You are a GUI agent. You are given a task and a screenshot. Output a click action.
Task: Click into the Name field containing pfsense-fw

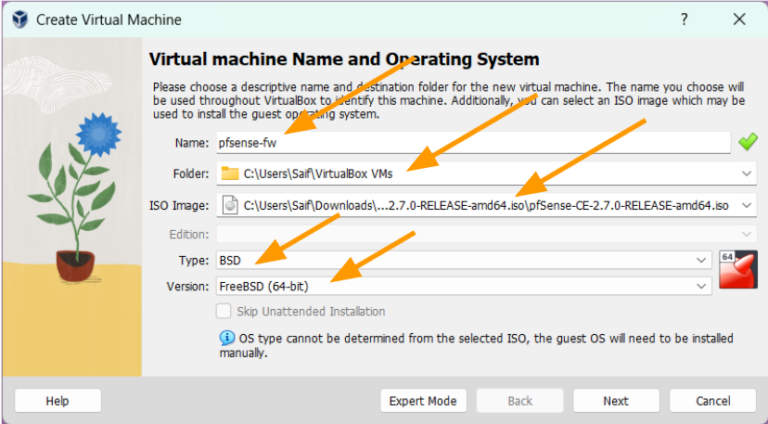click(474, 143)
